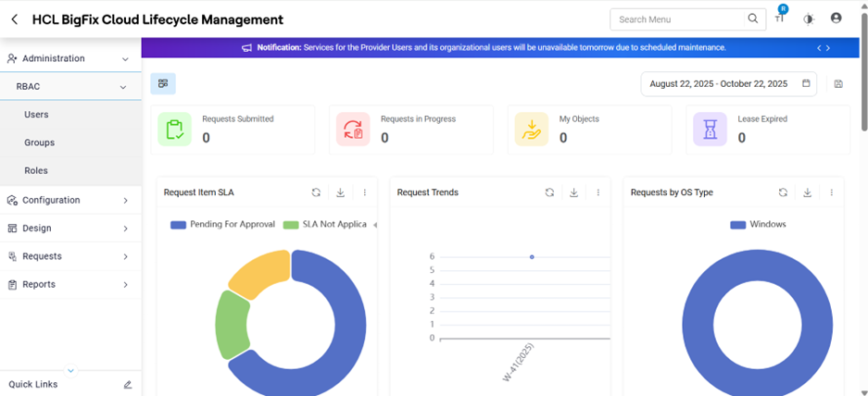Refresh the Request Item SLA chart

316,192
